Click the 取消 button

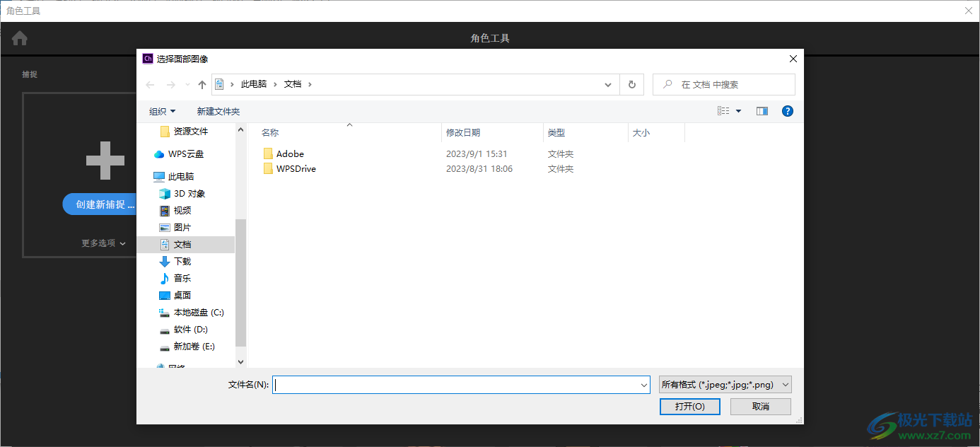761,407
